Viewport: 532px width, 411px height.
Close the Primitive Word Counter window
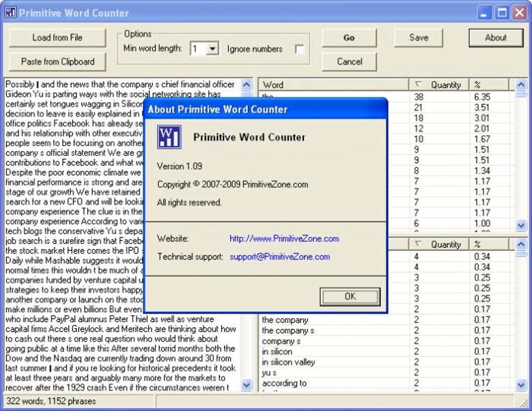[519, 13]
